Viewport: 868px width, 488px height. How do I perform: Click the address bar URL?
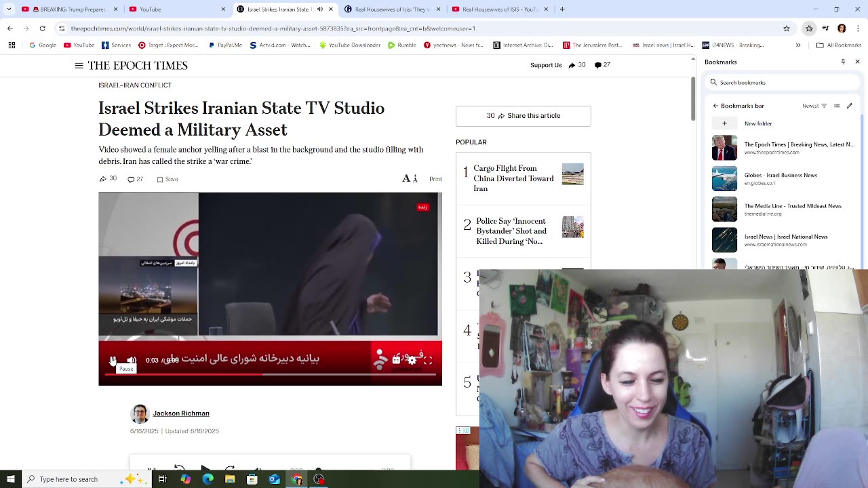click(273, 28)
